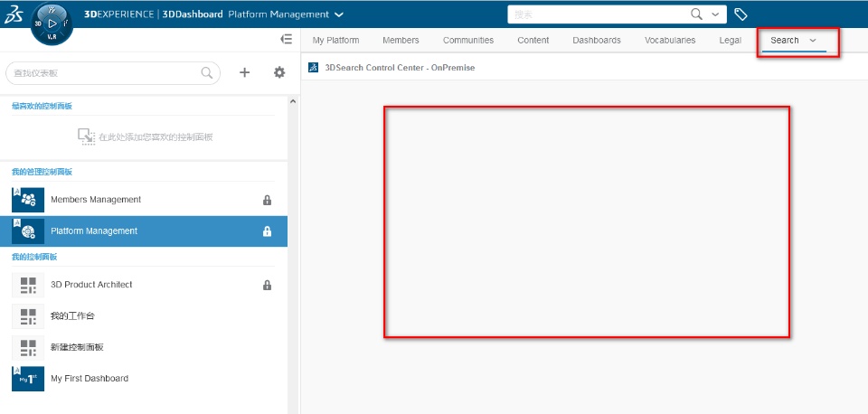Open the Members Management dashboard

tap(144, 200)
